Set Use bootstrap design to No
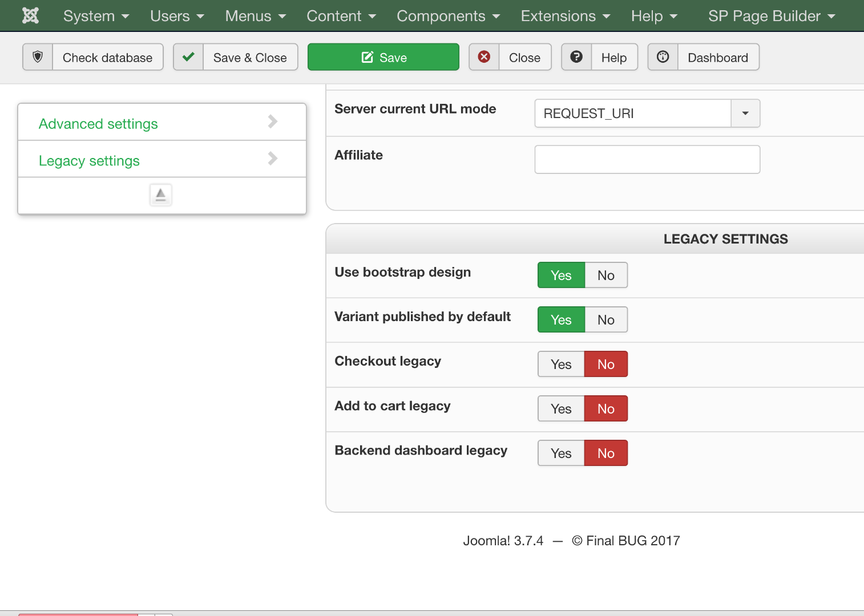 [606, 275]
